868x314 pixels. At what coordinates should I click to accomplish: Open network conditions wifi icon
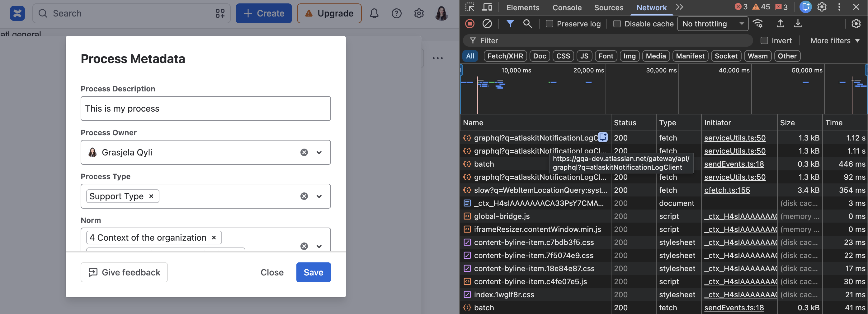758,24
